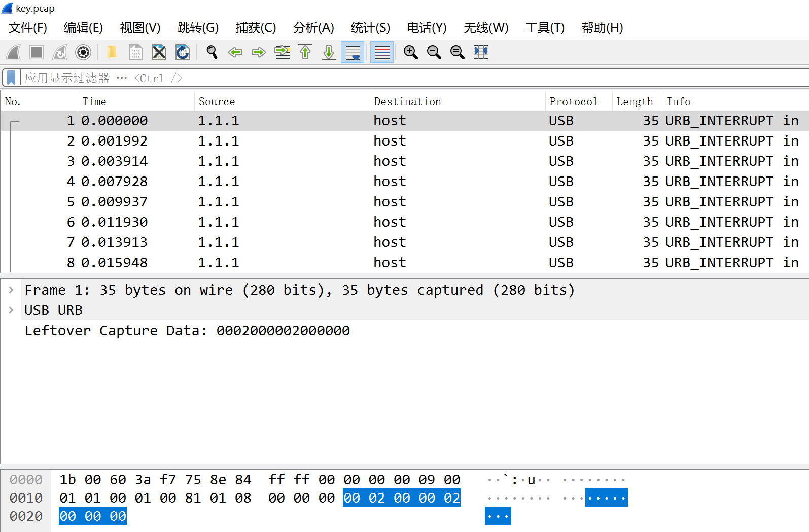
Task: Select packet 1 at time 0.000000
Action: [x=405, y=121]
